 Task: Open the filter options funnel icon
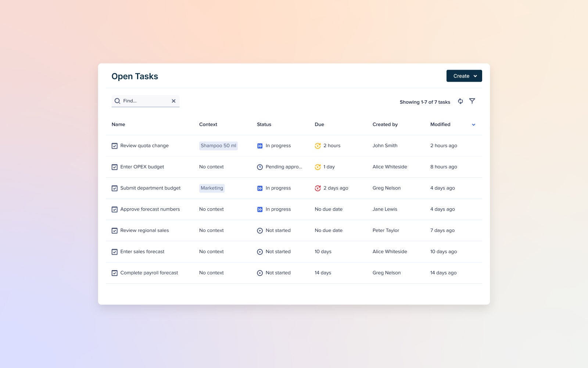473,101
